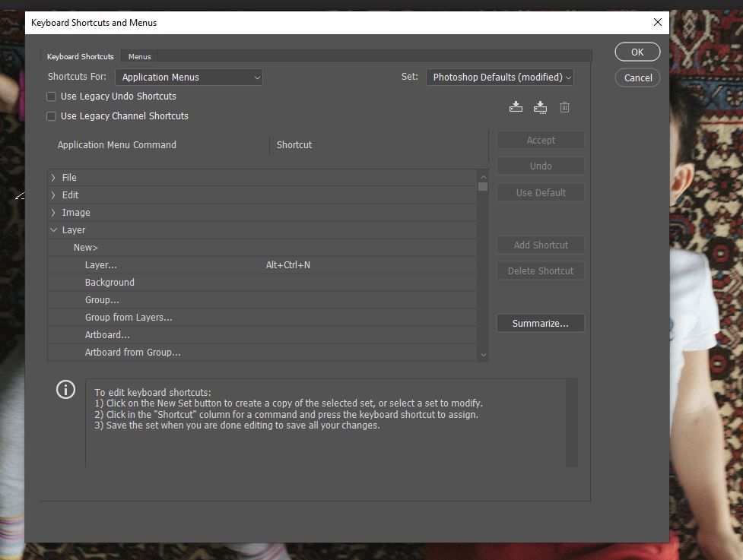Click the info icon beside the editing instructions
The height and width of the screenshot is (560, 743).
tap(65, 389)
